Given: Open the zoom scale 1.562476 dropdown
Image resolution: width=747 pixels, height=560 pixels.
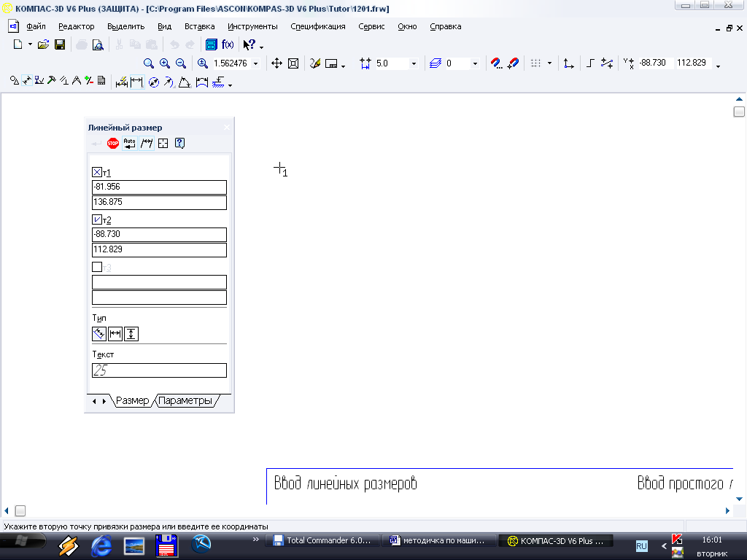Looking at the screenshot, I should [x=256, y=63].
